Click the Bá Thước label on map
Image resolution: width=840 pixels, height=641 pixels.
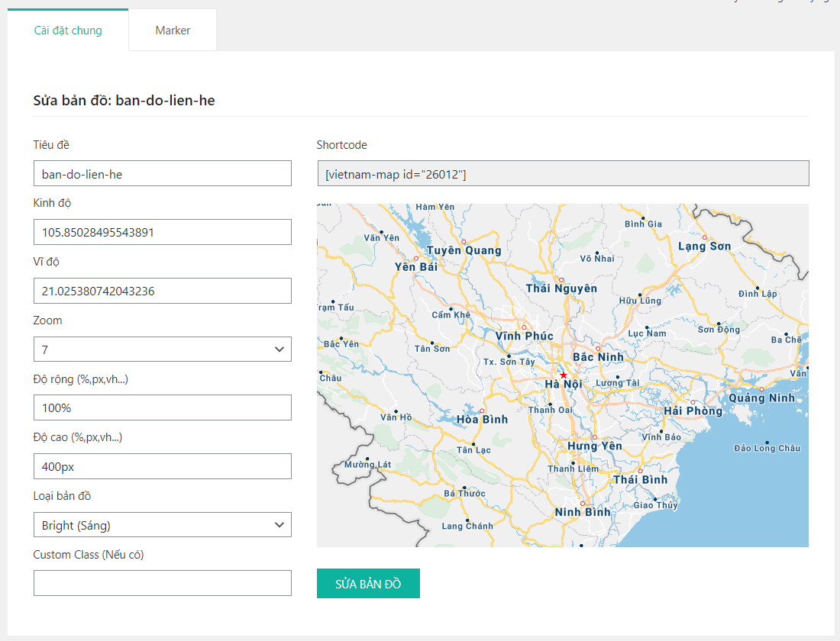[x=464, y=493]
